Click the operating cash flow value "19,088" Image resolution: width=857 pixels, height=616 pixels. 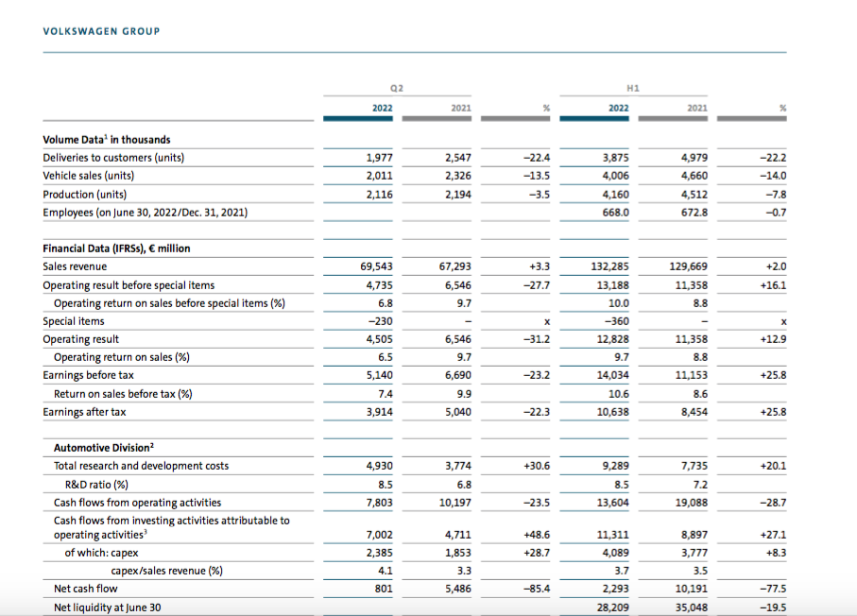pos(692,503)
